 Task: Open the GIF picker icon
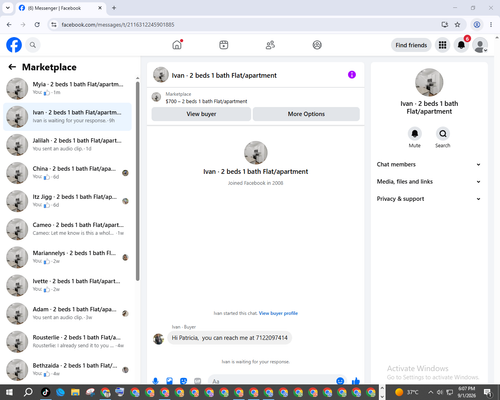[x=198, y=381]
